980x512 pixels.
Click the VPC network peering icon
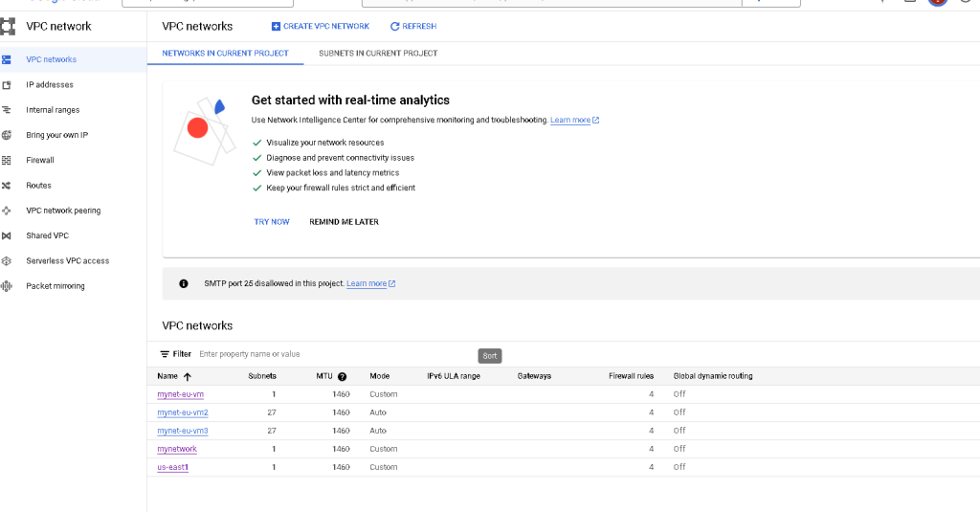(7, 211)
